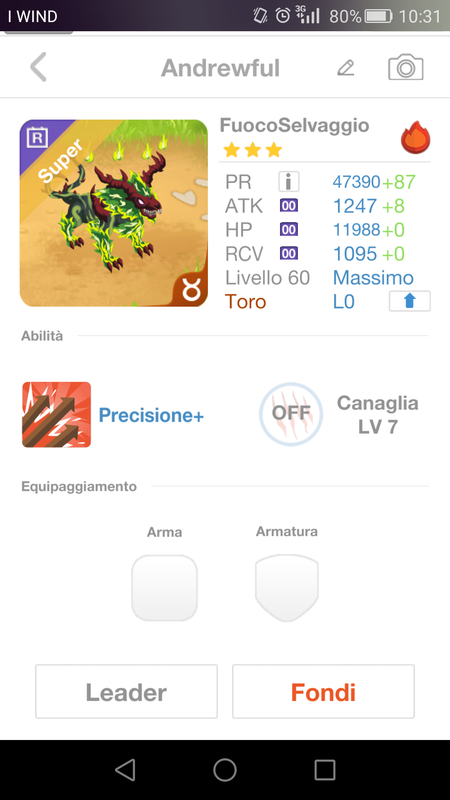This screenshot has height=800, width=450.
Task: Tap the Fondi button
Action: 323,691
